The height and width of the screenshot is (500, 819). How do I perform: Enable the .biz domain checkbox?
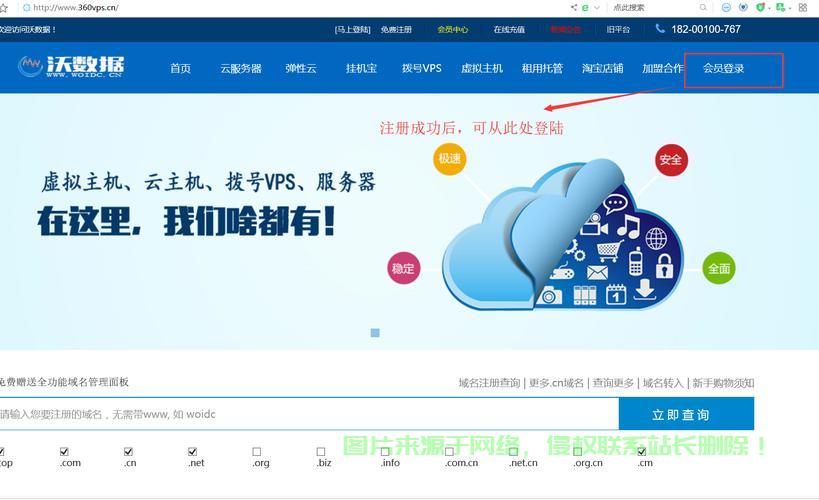coord(321,451)
